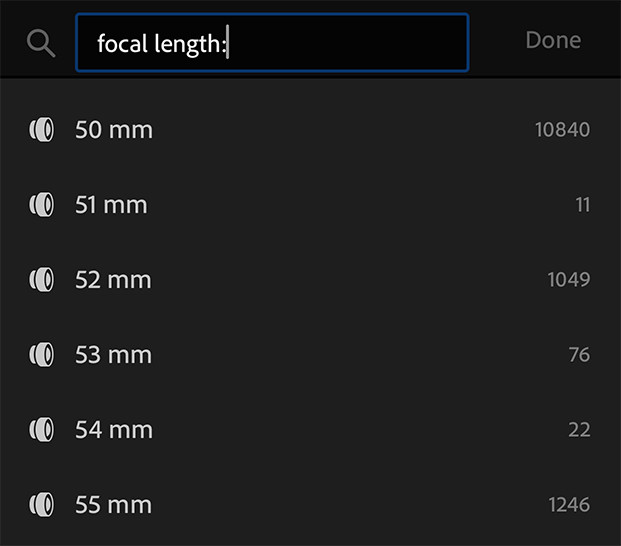Click the magnifying glass search icon
This screenshot has height=546, width=621.
pyautogui.click(x=41, y=43)
